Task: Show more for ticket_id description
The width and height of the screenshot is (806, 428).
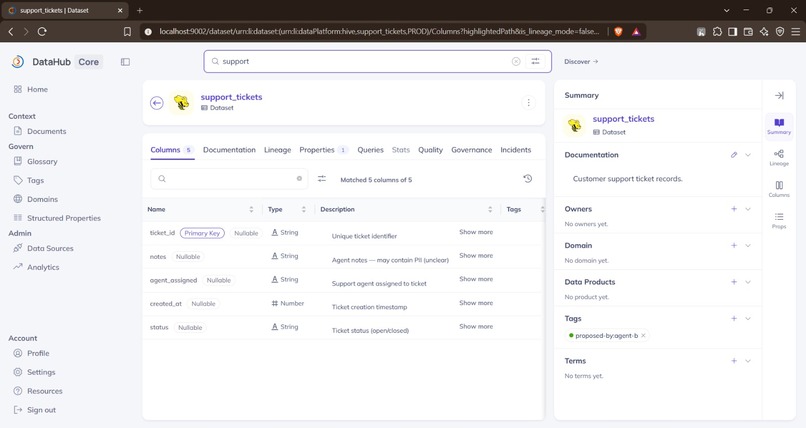Action: 476,232
